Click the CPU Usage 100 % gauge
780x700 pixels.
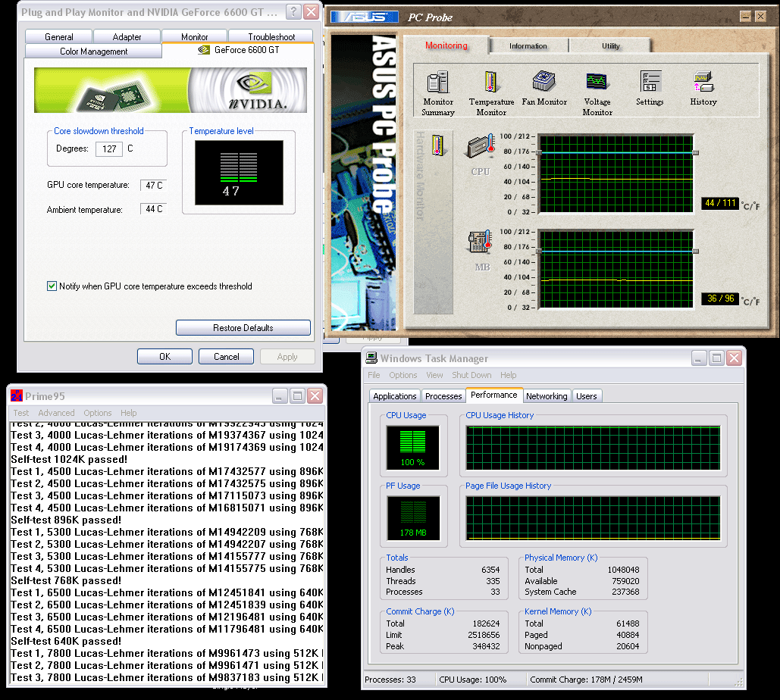(x=413, y=448)
